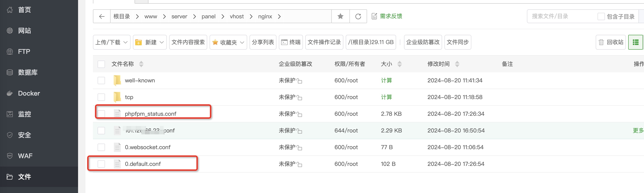
Task: Click the 搜索文件/目录 search field
Action: [x=560, y=16]
